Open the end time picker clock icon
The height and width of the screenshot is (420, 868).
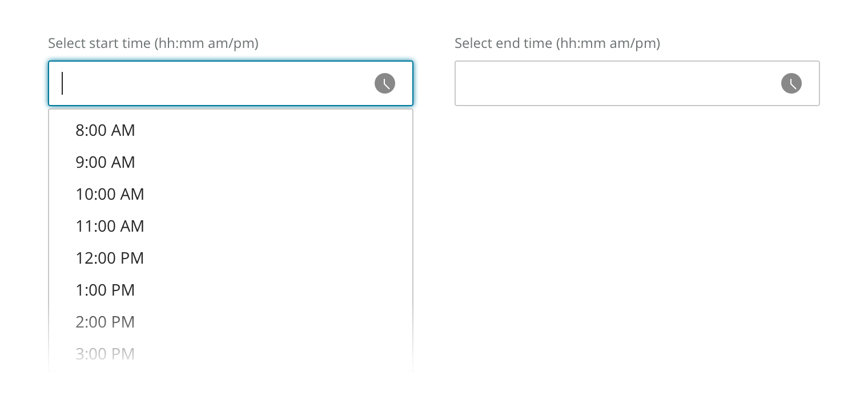coord(791,83)
